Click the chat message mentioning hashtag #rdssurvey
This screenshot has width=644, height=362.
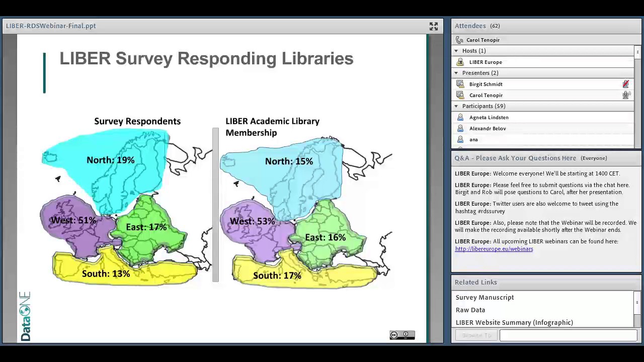tap(536, 207)
